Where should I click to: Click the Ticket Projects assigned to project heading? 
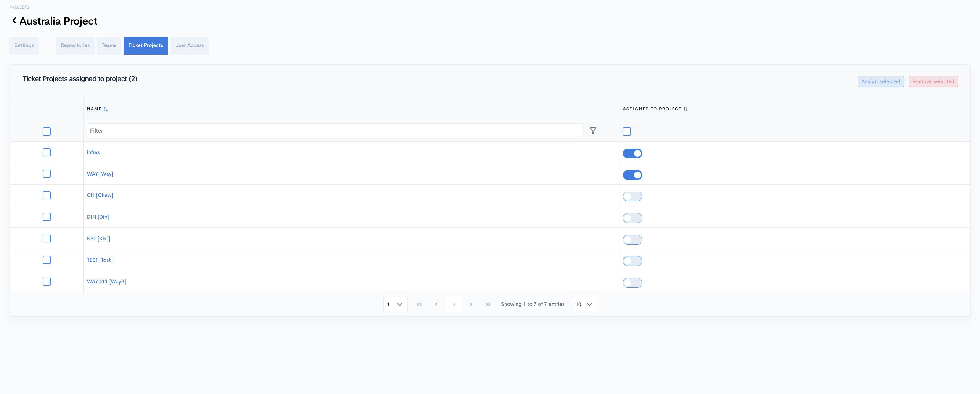tap(80, 79)
